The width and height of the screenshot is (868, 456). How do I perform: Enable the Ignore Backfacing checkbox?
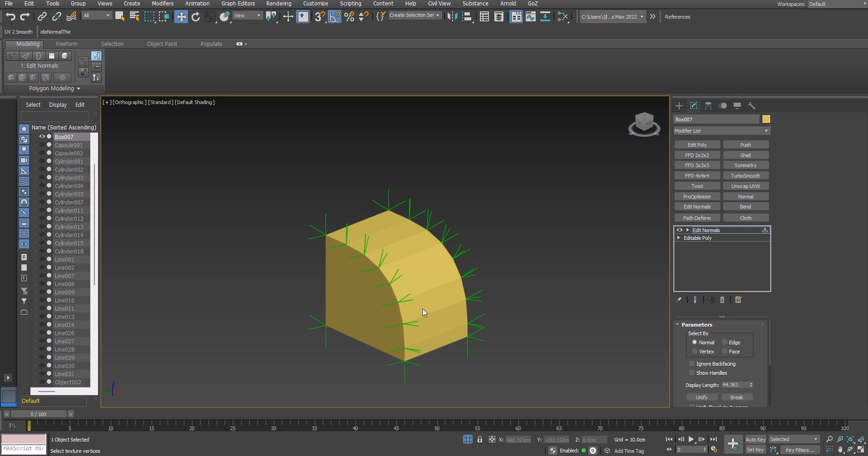click(692, 364)
